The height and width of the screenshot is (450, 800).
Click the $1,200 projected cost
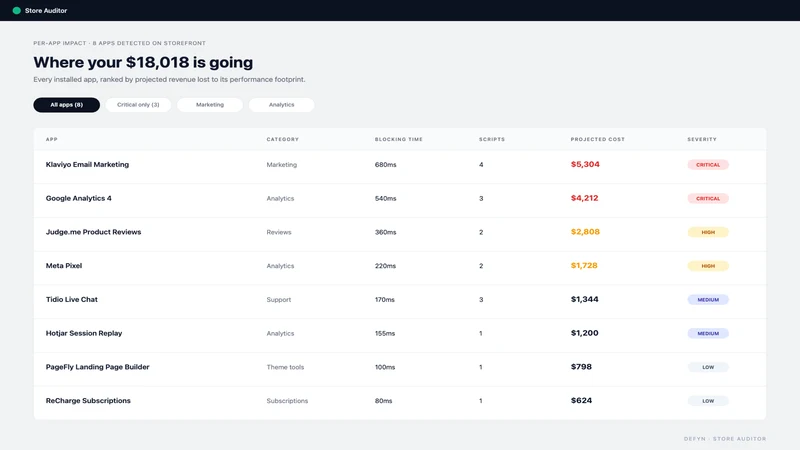(x=584, y=333)
